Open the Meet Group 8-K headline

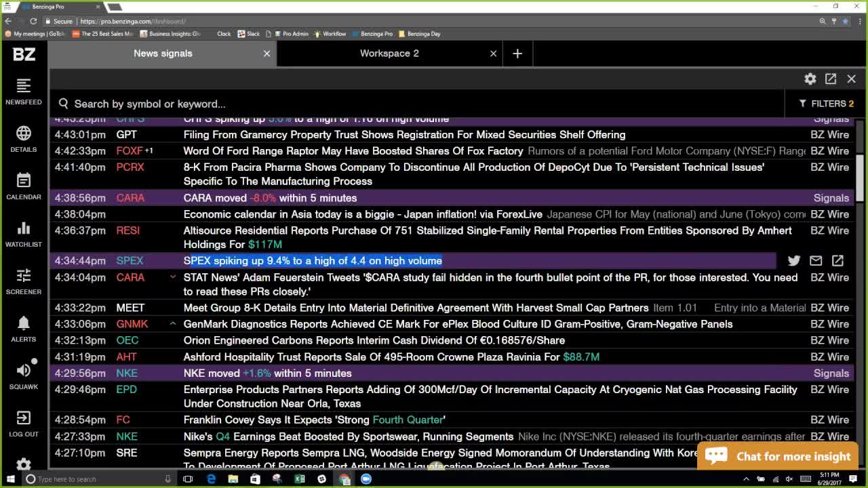click(x=416, y=308)
